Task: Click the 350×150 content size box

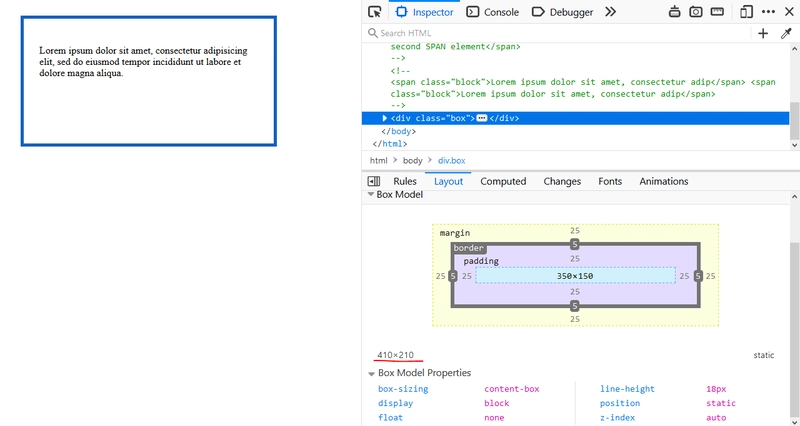Action: pyautogui.click(x=575, y=276)
